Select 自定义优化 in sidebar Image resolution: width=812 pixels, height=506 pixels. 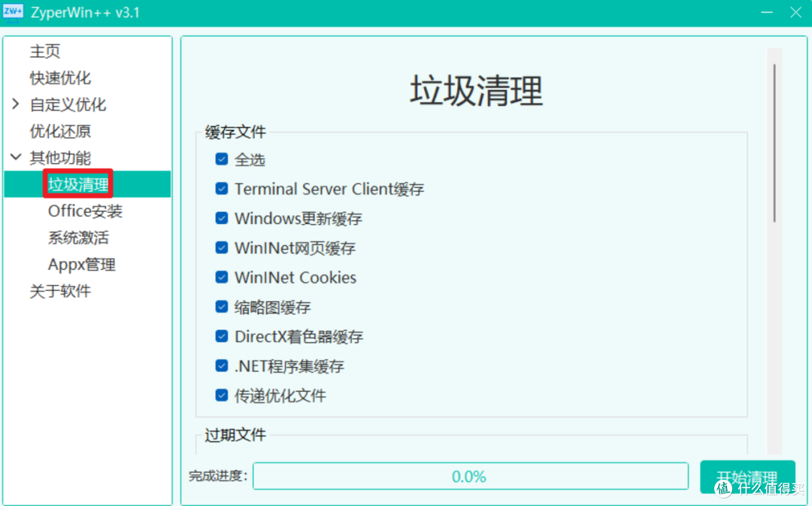(x=68, y=104)
